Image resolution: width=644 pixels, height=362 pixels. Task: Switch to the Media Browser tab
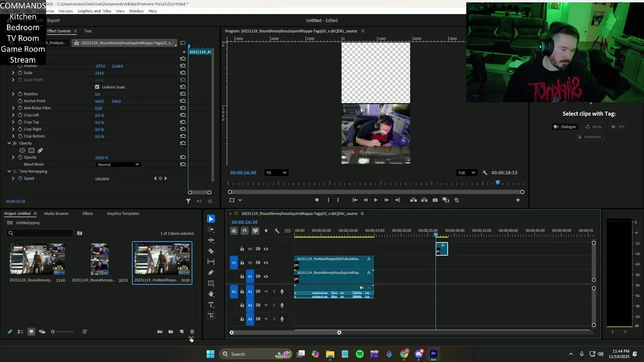[56, 214]
